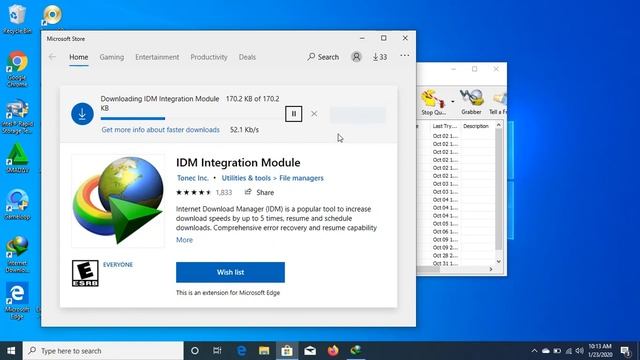Open the Productivity tab
Image resolution: width=640 pixels, height=360 pixels.
click(x=209, y=57)
